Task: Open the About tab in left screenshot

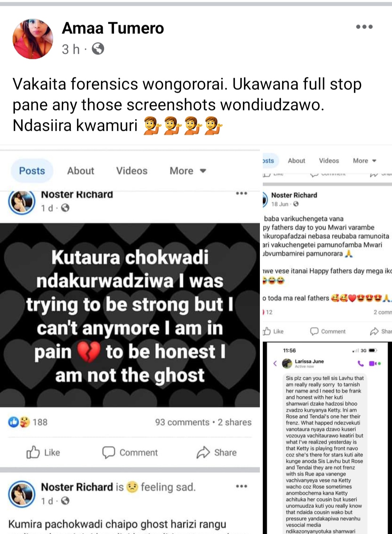Action: pos(81,171)
